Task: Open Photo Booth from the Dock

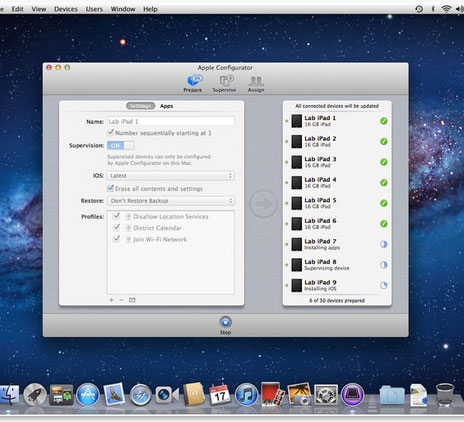Action: pos(272,394)
